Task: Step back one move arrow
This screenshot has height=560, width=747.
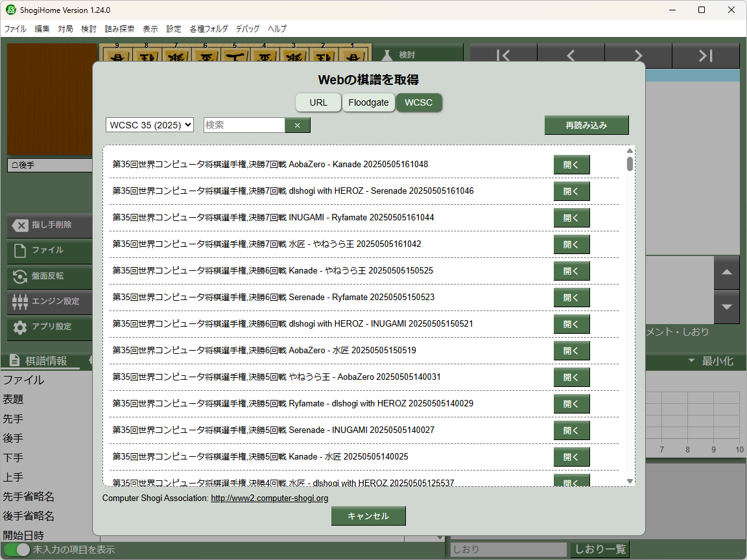Action: [x=571, y=56]
